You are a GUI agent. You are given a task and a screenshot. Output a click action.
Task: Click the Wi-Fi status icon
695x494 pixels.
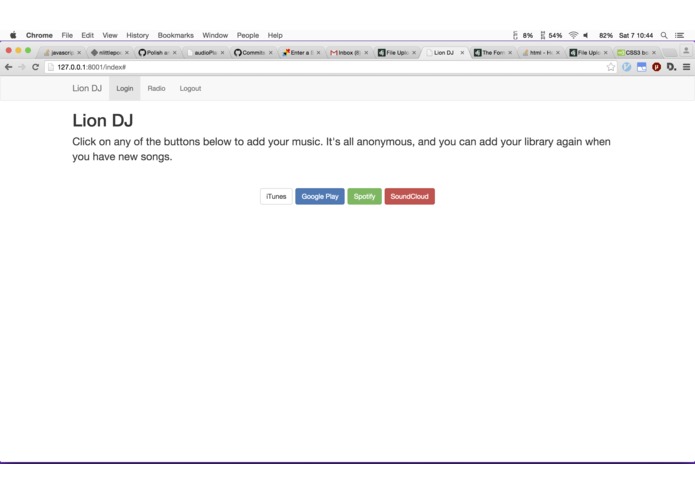tap(573, 35)
